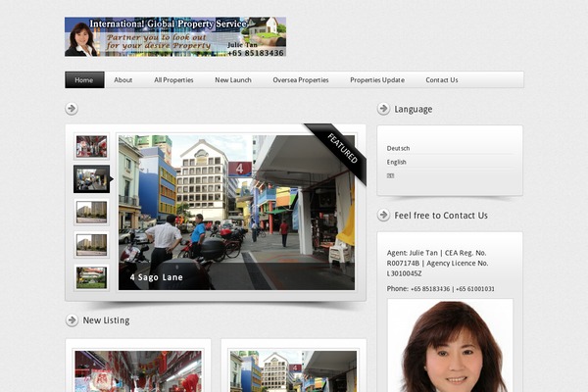This screenshot has height=392, width=588.
Task: Open second New Listing street photo
Action: [x=293, y=371]
